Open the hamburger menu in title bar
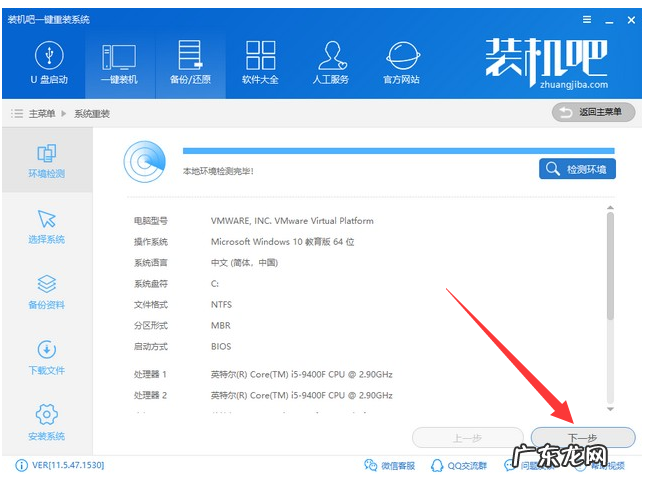 click(x=587, y=19)
